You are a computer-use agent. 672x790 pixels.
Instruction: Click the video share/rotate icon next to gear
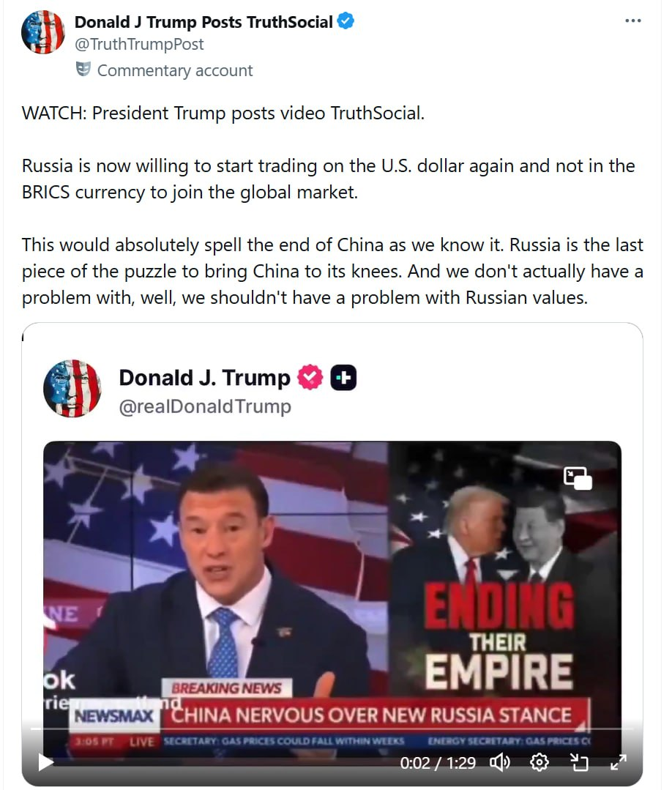point(579,762)
